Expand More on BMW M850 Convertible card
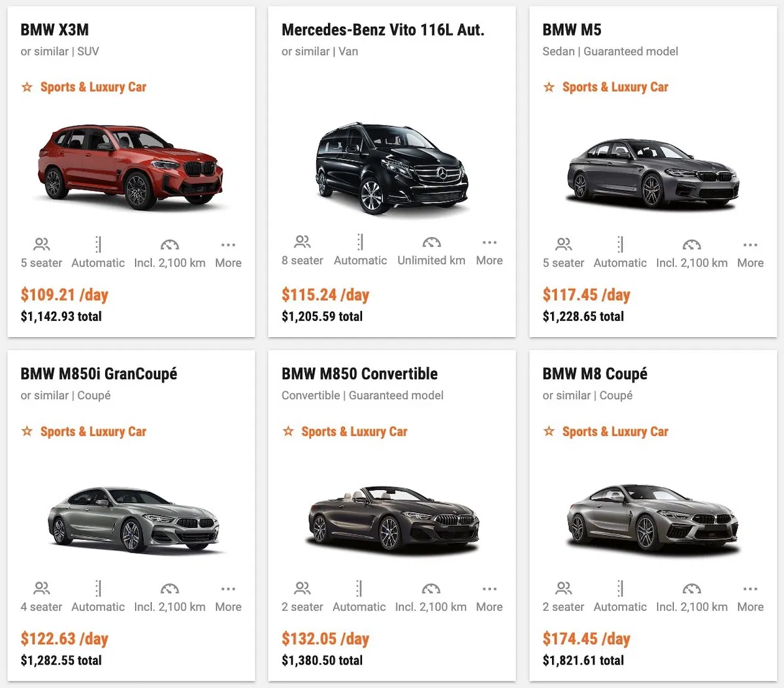The width and height of the screenshot is (784, 688). pyautogui.click(x=489, y=597)
